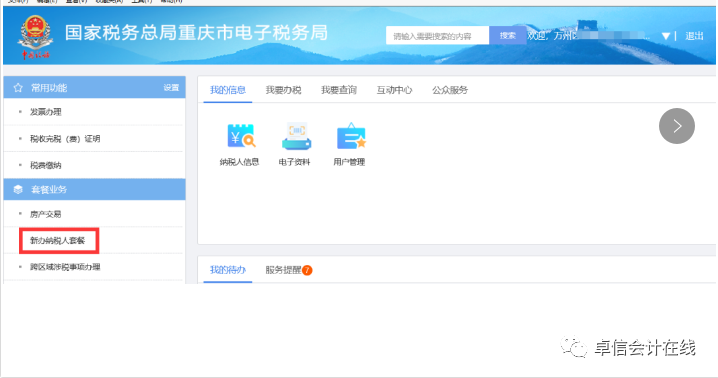The width and height of the screenshot is (718, 378).
Task: Click the search input field
Action: (x=437, y=35)
